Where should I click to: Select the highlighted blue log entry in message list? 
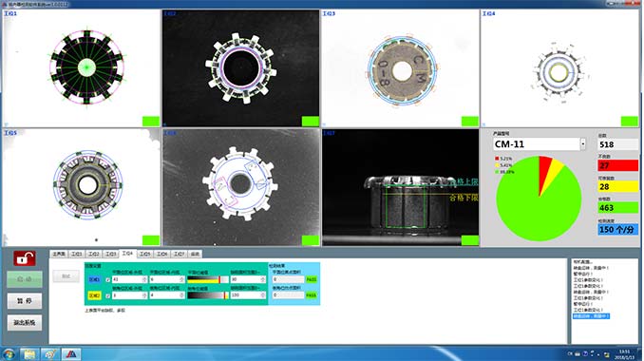(x=591, y=316)
